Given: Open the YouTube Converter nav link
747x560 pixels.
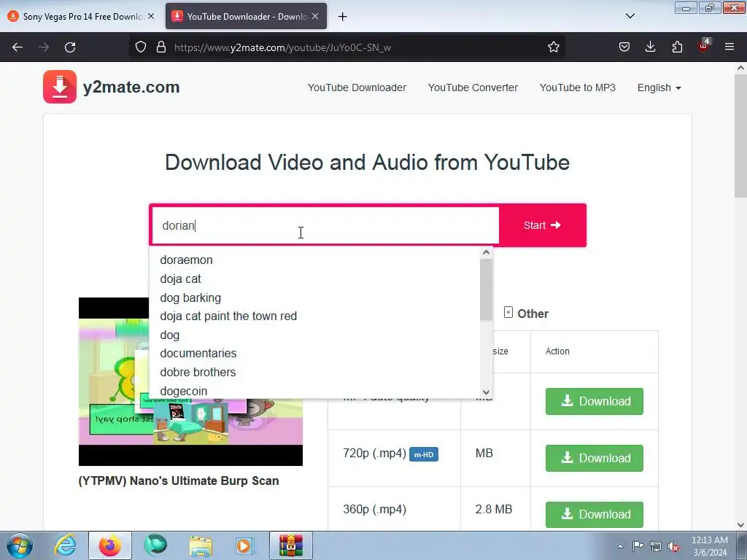Looking at the screenshot, I should (473, 87).
